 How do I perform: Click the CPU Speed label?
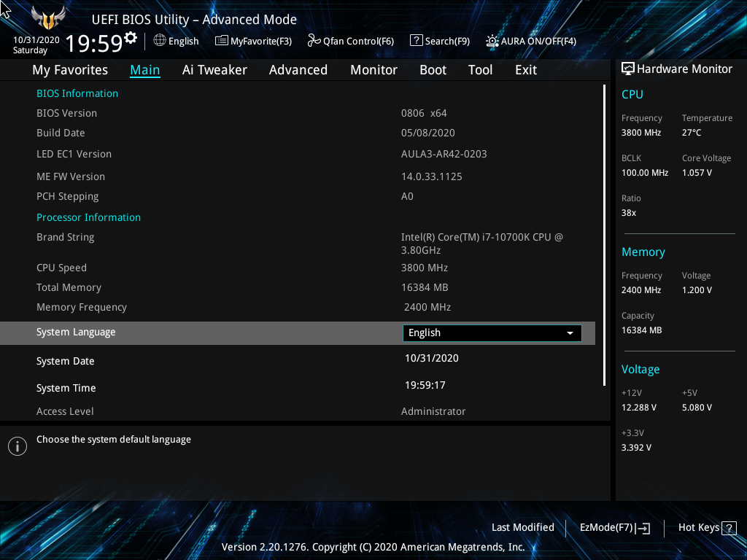point(61,268)
